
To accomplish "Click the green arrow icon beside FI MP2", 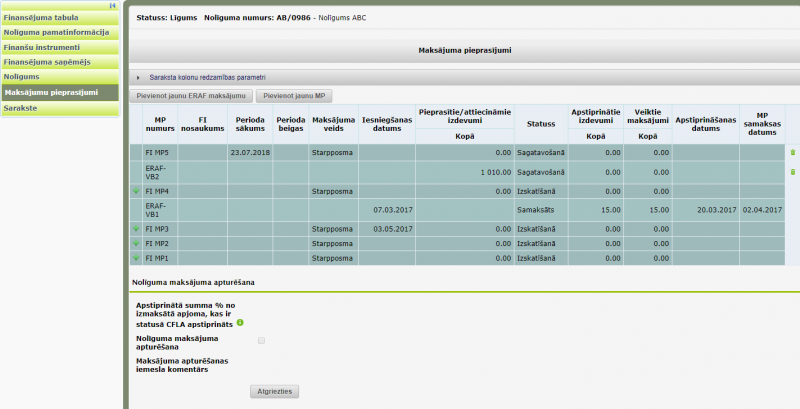I will 135,243.
